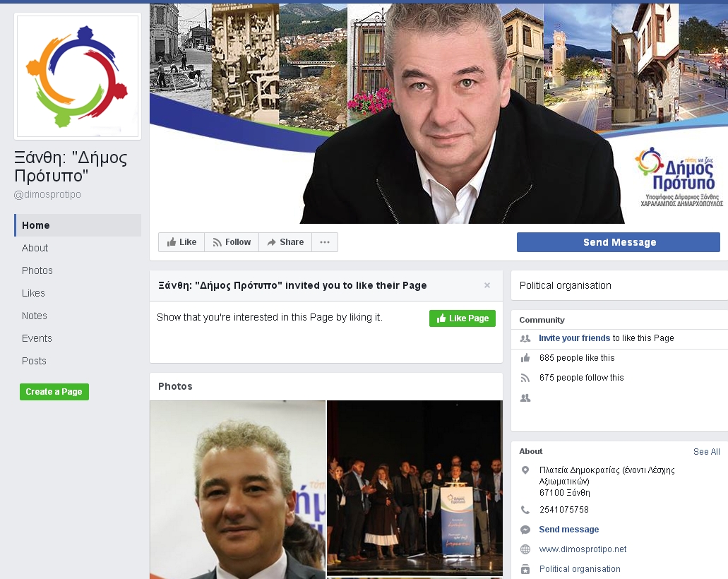728x579 pixels.
Task: Click the Share button
Action: tap(285, 242)
